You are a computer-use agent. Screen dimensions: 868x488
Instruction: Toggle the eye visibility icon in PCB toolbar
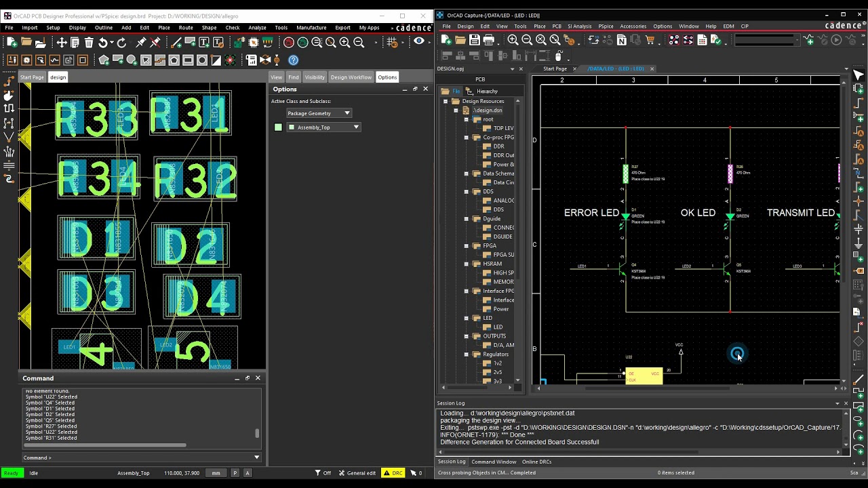click(419, 41)
